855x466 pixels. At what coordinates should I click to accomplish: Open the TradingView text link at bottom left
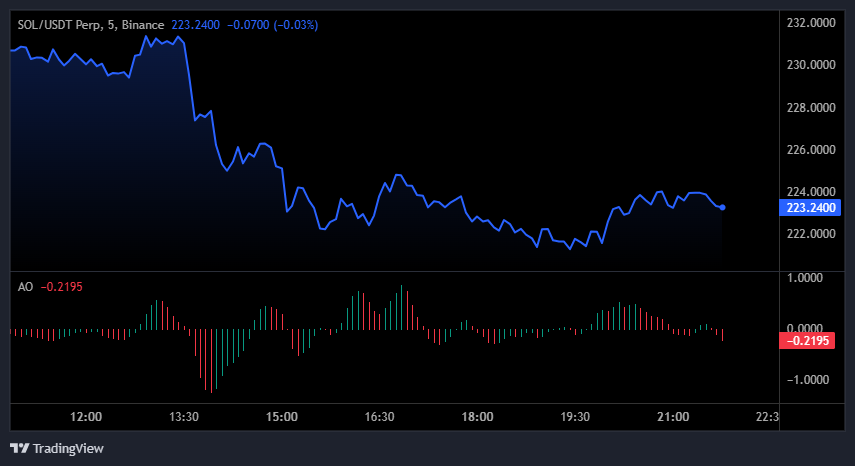tap(68, 448)
